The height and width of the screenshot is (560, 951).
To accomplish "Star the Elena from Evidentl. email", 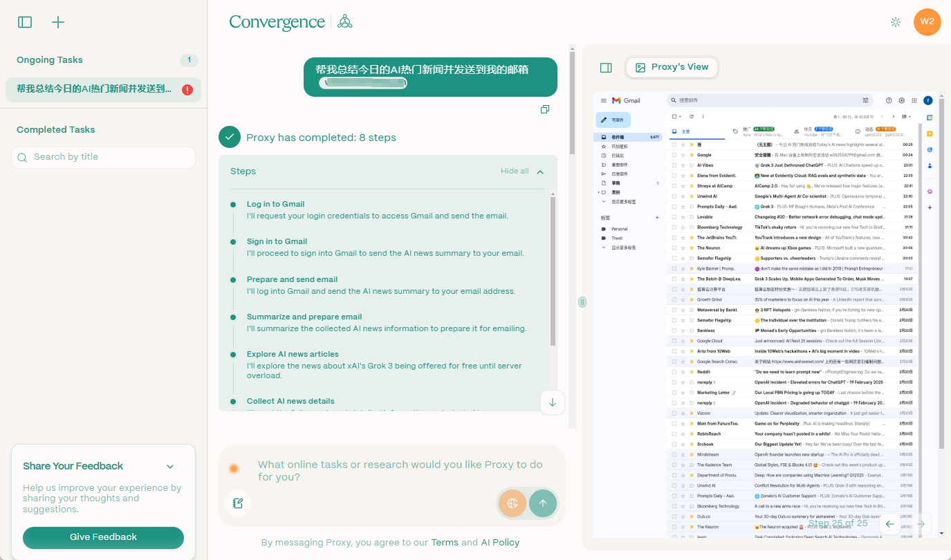I will pyautogui.click(x=683, y=176).
